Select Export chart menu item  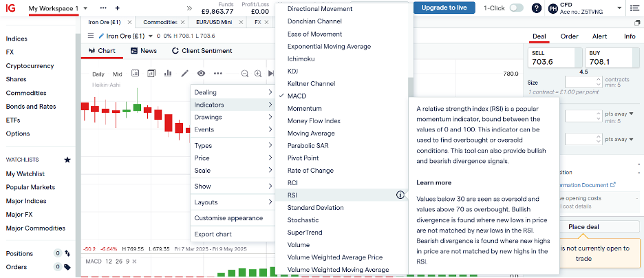point(233,234)
